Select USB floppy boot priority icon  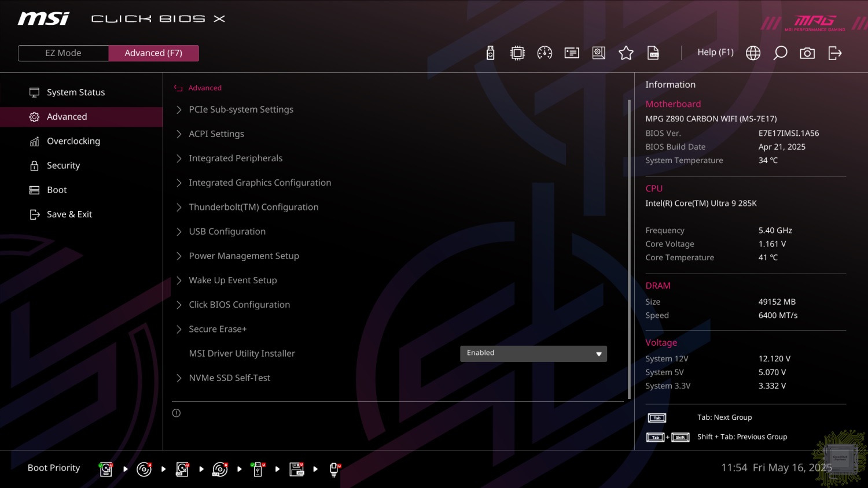pos(297,469)
